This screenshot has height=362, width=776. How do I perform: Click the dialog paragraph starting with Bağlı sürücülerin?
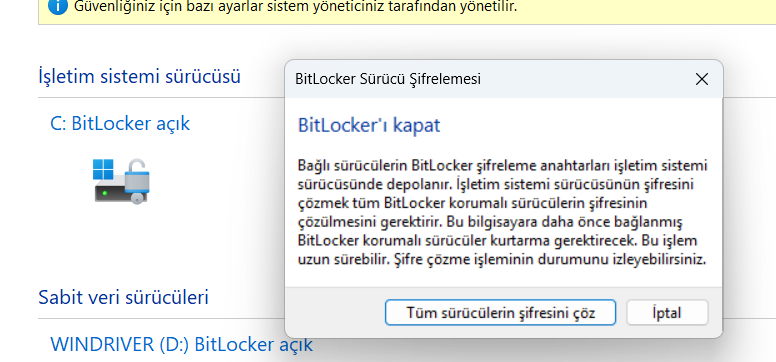[x=502, y=212]
